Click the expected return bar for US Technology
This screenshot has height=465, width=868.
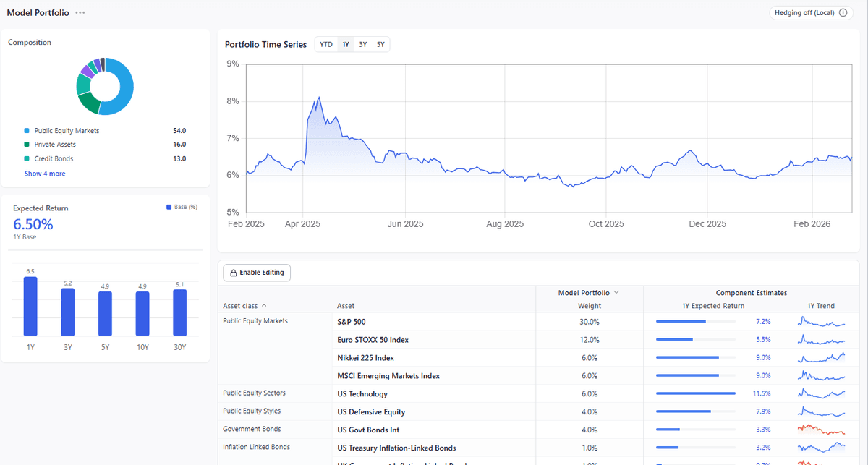[695, 393]
